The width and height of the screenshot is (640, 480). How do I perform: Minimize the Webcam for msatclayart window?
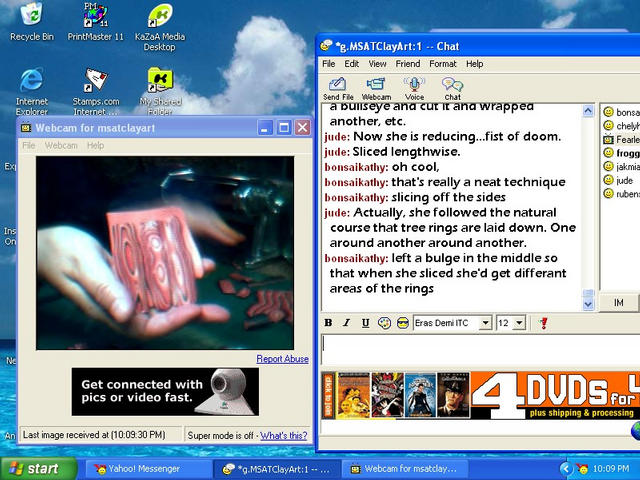264,128
